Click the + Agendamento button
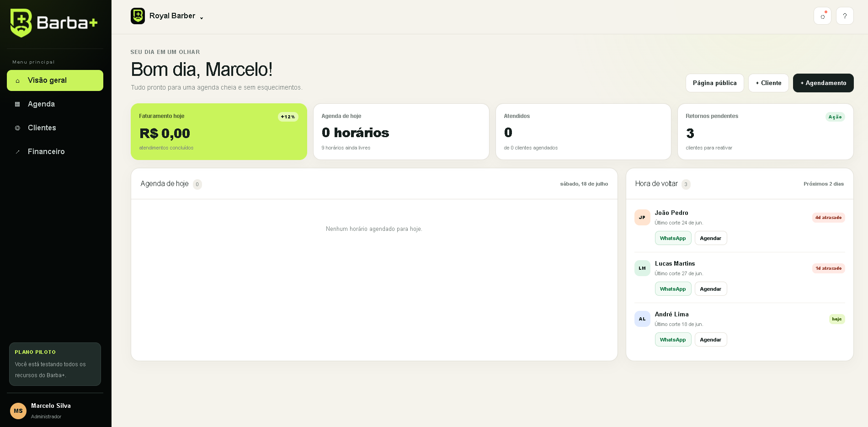868x427 pixels. coord(823,83)
